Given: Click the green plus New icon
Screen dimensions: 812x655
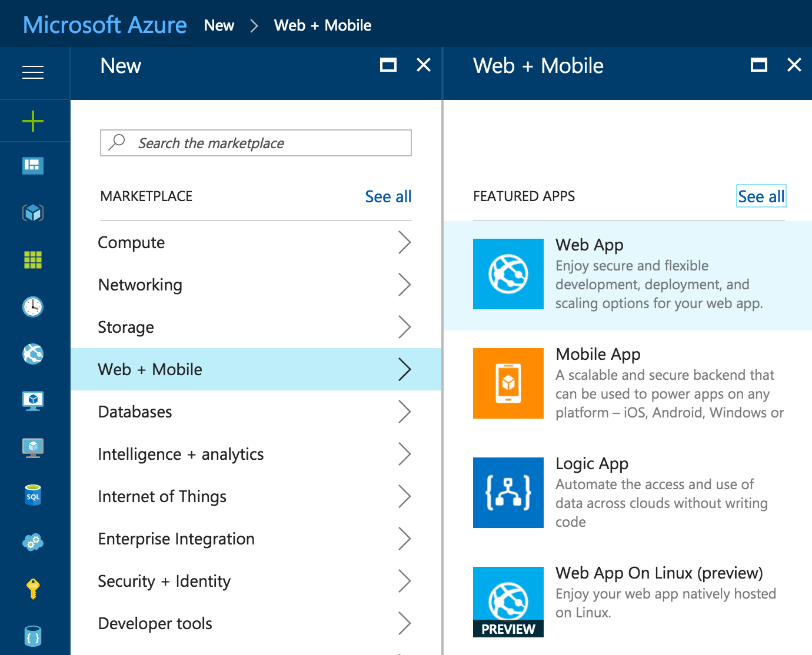Looking at the screenshot, I should 33,121.
